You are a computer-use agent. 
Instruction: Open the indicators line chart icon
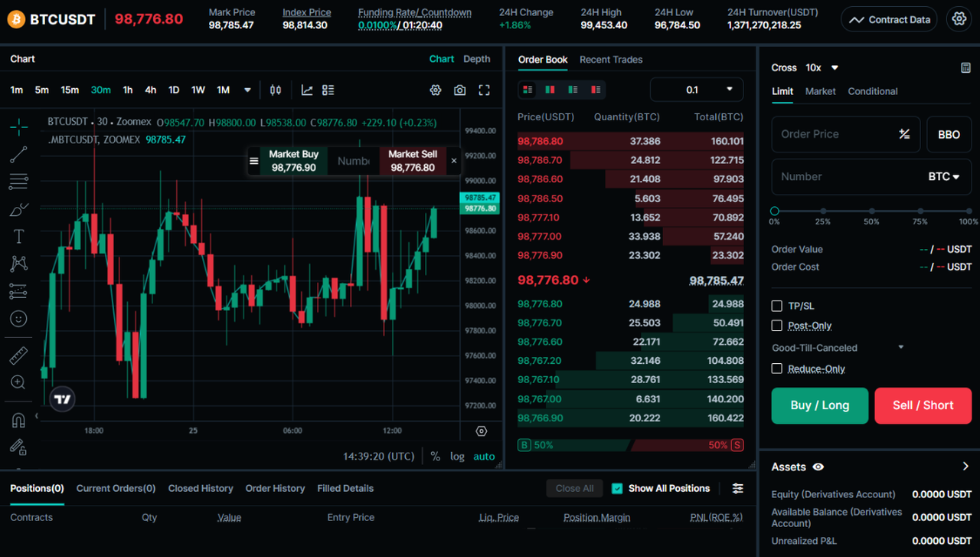point(307,90)
